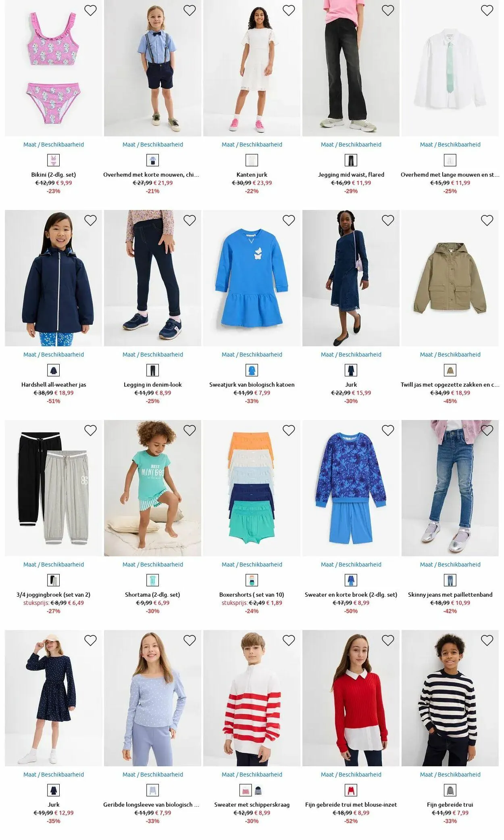
Task: Toggle wishlist heart on Jegging mid waist
Action: tap(388, 10)
